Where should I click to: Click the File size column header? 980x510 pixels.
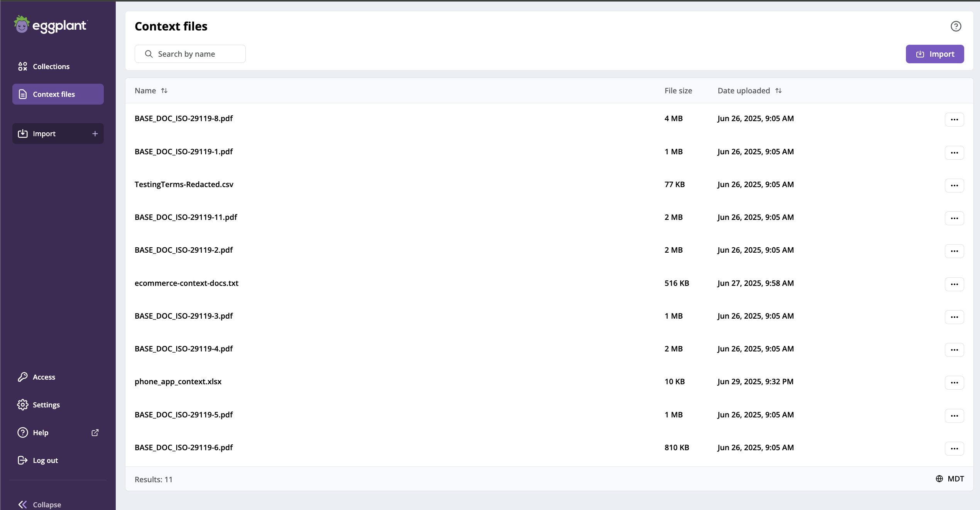[x=678, y=91]
